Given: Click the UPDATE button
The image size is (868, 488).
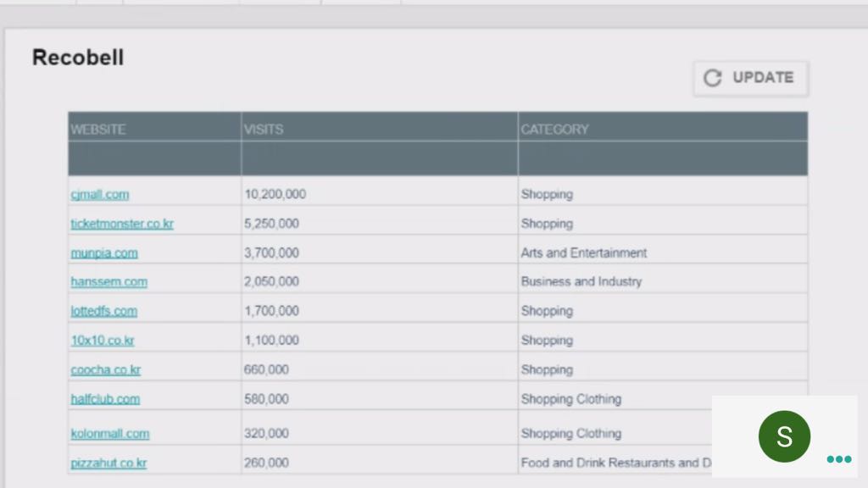Looking at the screenshot, I should pos(750,78).
